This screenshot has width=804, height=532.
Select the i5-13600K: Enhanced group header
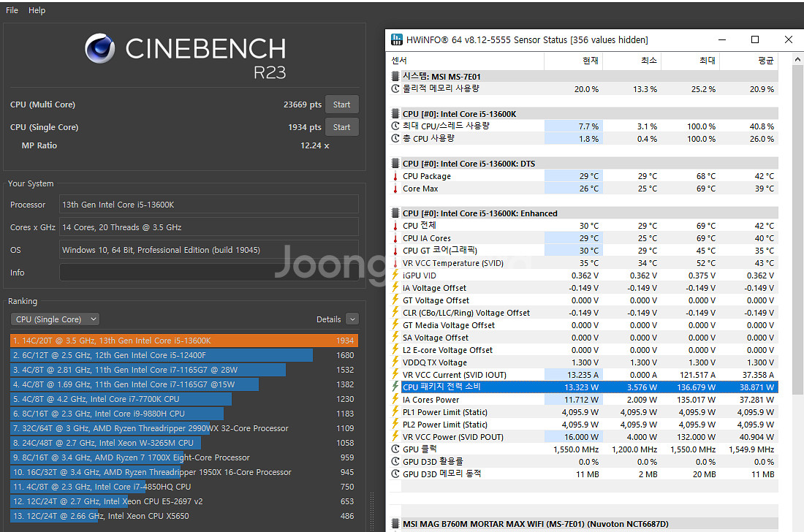[584, 213]
